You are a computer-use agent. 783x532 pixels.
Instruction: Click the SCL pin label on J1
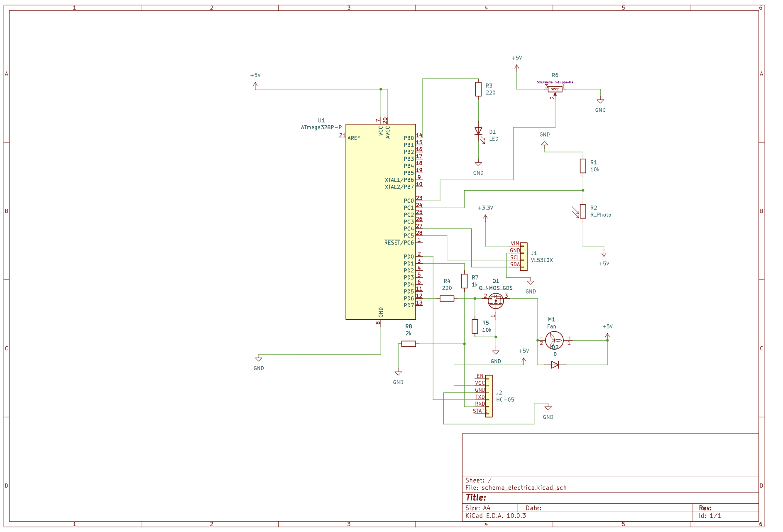click(x=515, y=257)
